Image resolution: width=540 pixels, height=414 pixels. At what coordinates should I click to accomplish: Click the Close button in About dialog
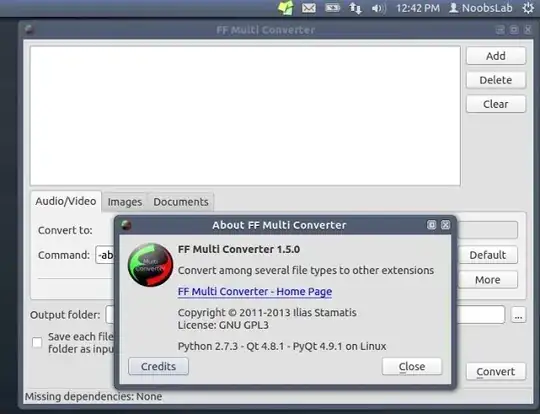[x=412, y=366]
